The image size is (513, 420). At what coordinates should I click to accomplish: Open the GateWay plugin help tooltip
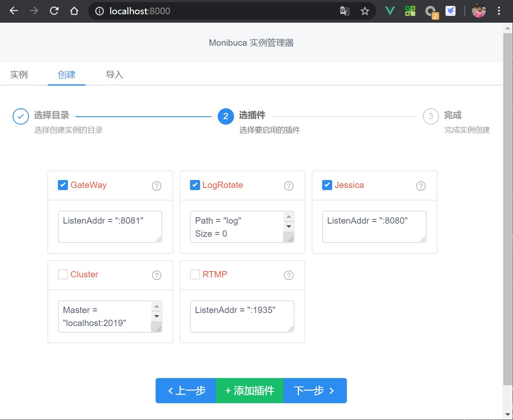[x=156, y=186]
